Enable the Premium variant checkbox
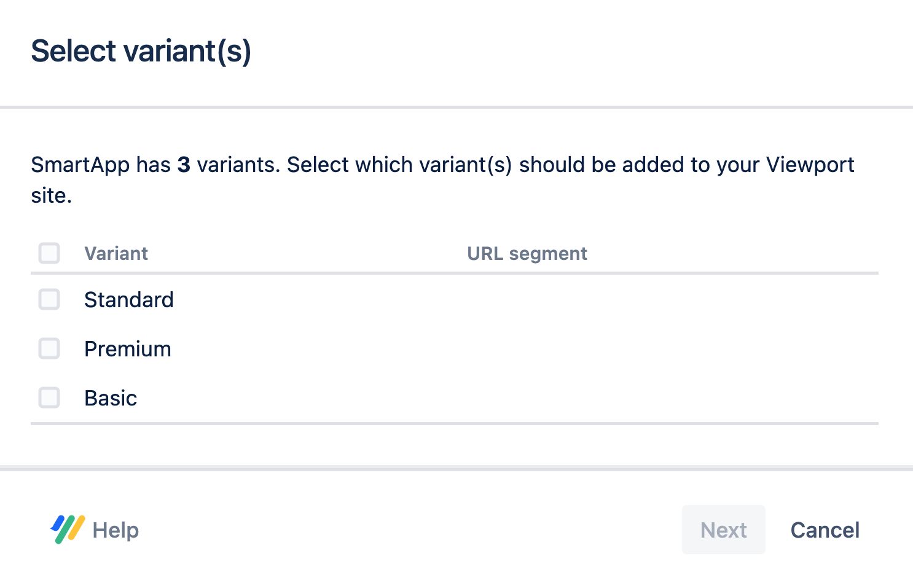This screenshot has height=588, width=913. click(49, 349)
